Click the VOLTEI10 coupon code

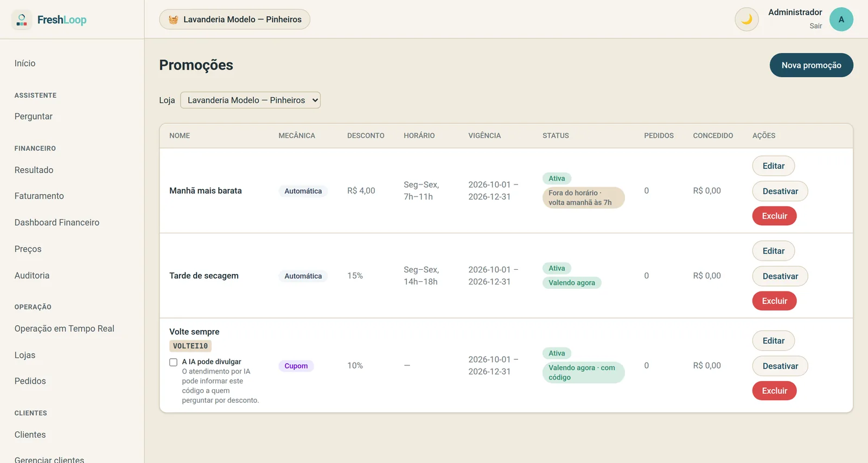tap(190, 346)
